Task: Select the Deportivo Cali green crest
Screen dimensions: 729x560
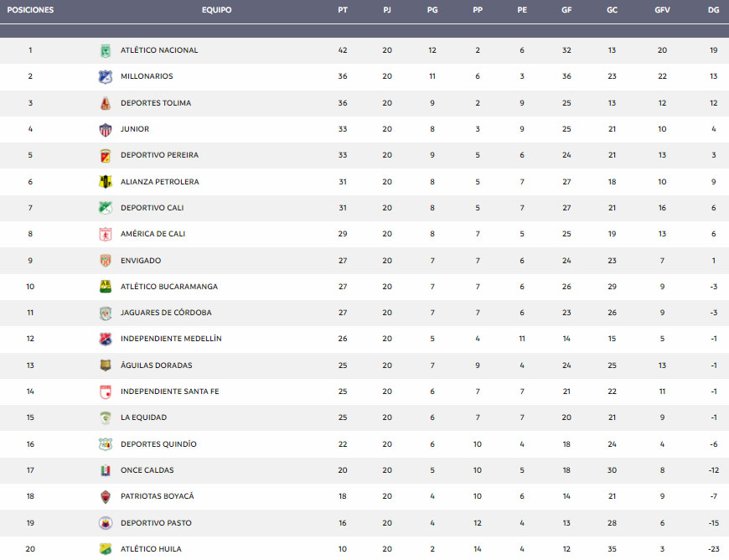Action: [x=106, y=208]
